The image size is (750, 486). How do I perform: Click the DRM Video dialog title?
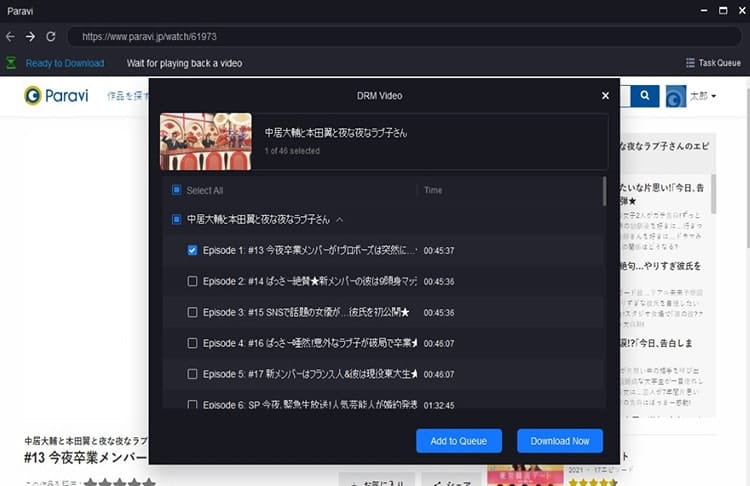379,96
